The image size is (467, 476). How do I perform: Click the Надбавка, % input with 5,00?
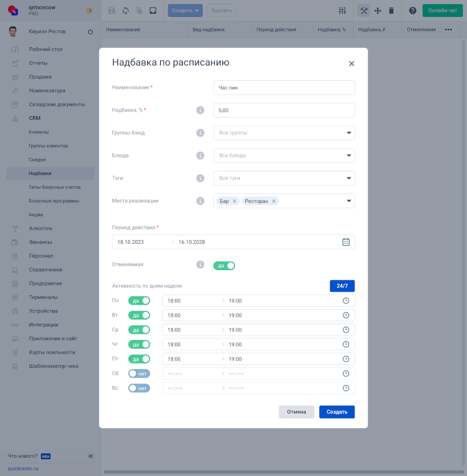tap(284, 110)
